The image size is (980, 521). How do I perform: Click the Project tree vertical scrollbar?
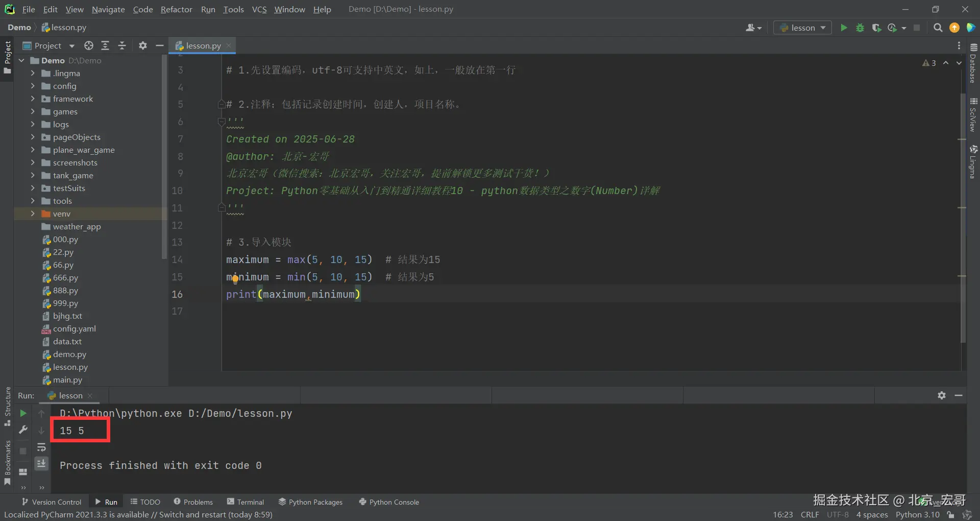tap(164, 157)
